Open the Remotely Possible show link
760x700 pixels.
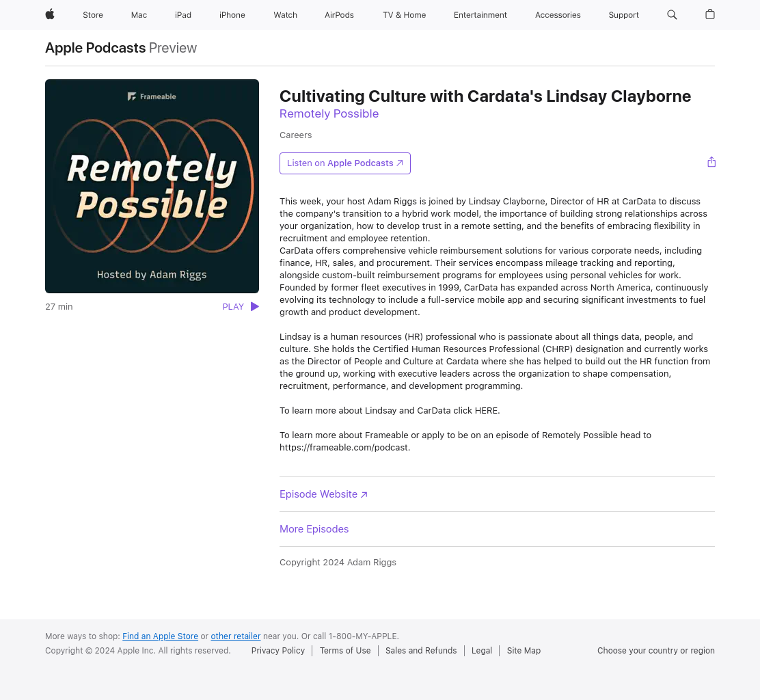coord(329,113)
